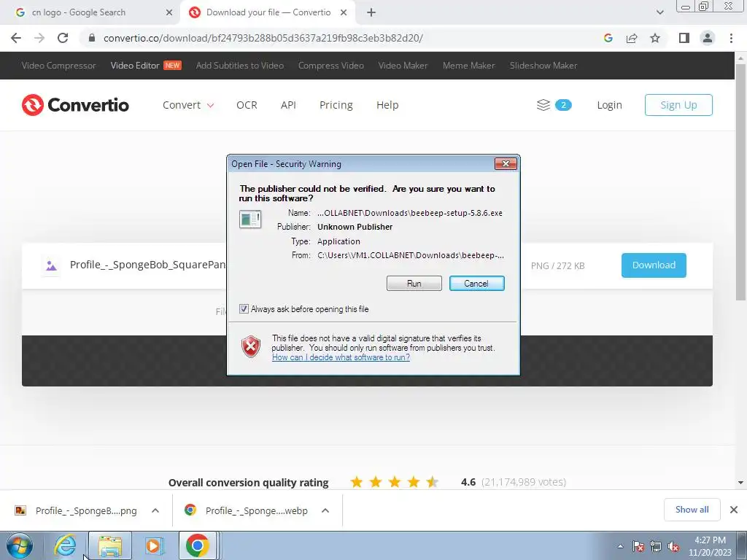
Task: Close the downloads bar
Action: coord(734,510)
